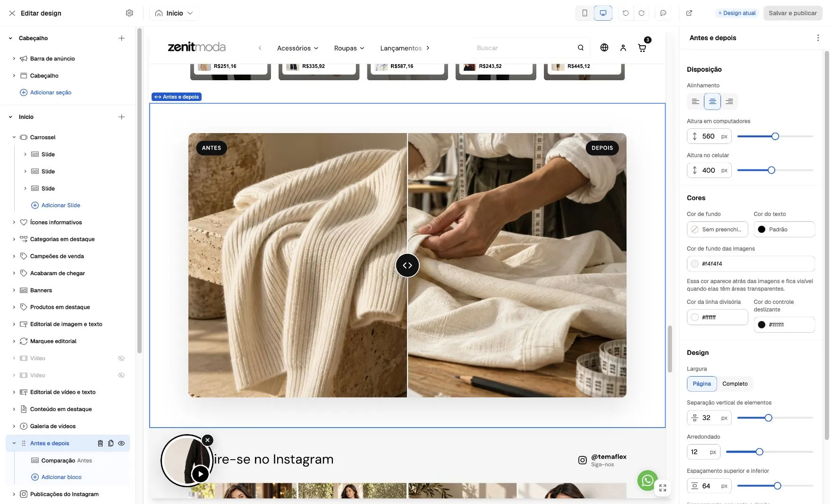The height and width of the screenshot is (504, 830).
Task: Expand the Carrossel tree item
Action: click(14, 137)
